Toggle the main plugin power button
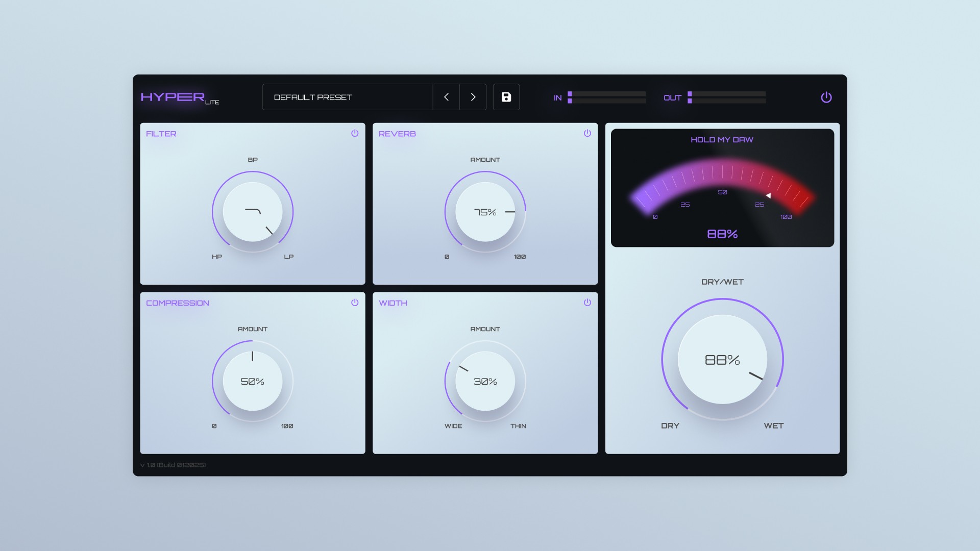 coord(826,97)
